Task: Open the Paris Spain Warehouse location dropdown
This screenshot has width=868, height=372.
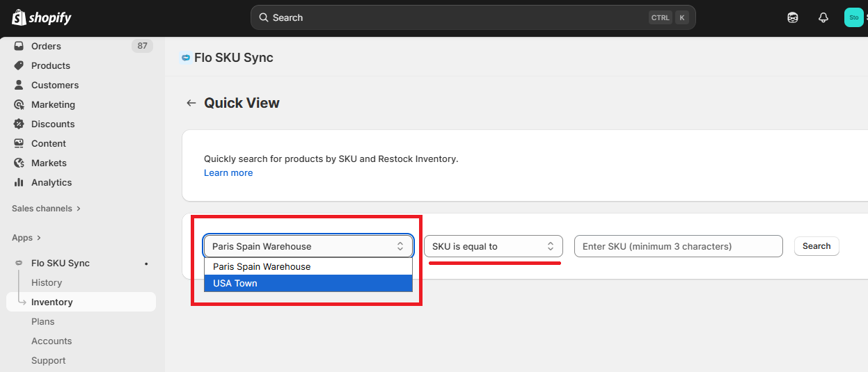Action: pos(308,246)
